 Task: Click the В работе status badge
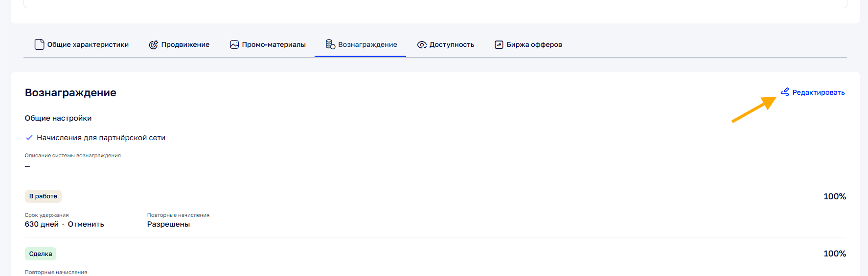tap(43, 196)
